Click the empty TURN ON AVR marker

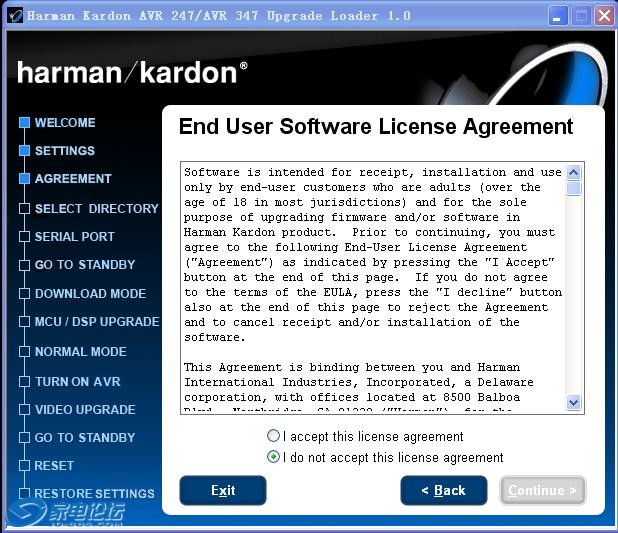(24, 382)
